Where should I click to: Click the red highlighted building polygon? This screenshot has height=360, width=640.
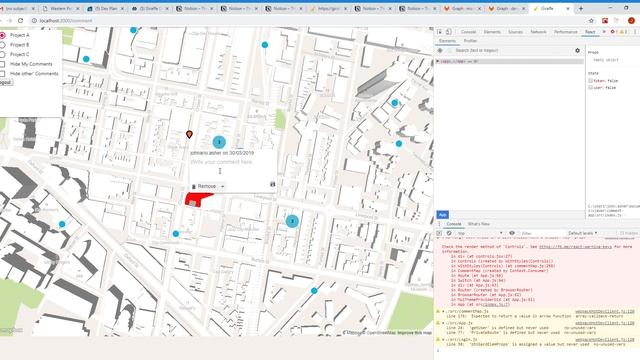pos(197,200)
